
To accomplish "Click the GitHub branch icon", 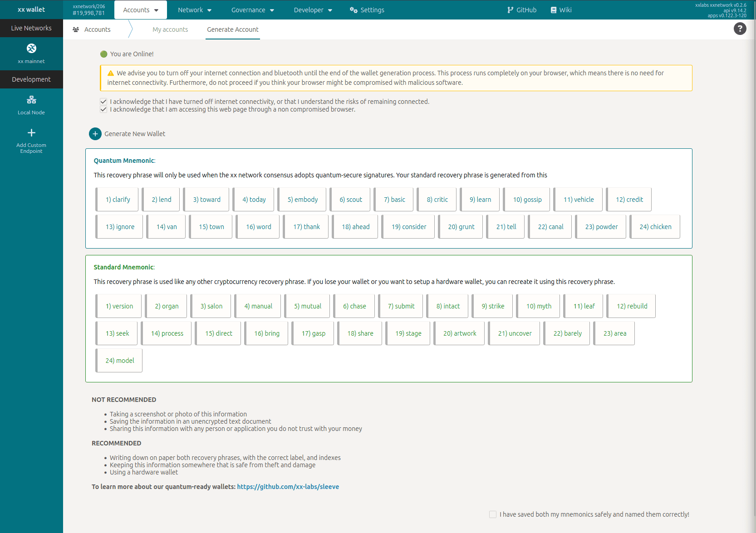I will point(511,10).
